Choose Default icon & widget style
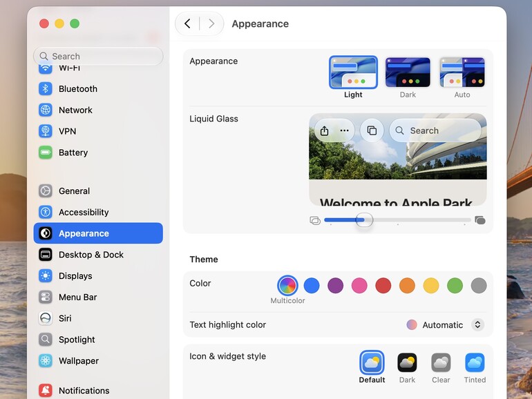The width and height of the screenshot is (532, 399). click(372, 362)
